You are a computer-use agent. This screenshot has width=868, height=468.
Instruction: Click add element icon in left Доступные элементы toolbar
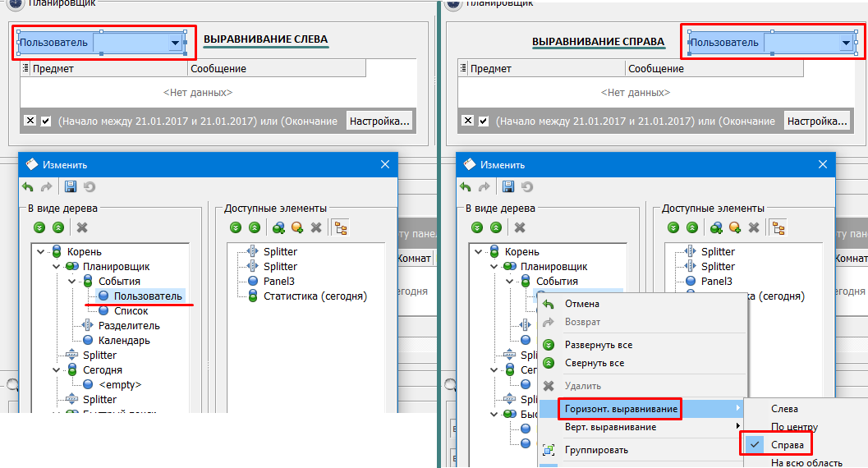point(279,227)
